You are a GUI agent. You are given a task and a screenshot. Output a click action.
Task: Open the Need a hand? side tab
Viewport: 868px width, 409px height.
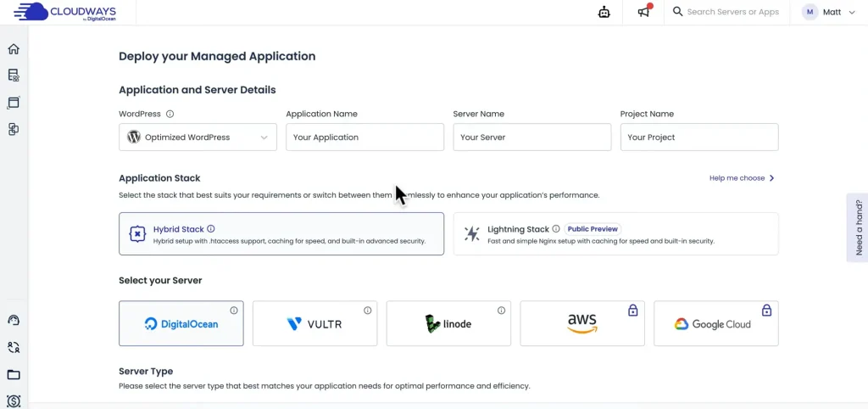point(858,227)
